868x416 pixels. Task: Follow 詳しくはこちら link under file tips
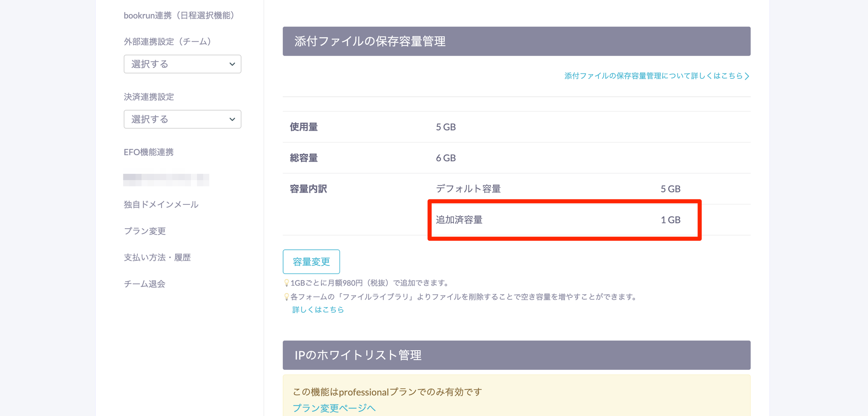pyautogui.click(x=318, y=310)
